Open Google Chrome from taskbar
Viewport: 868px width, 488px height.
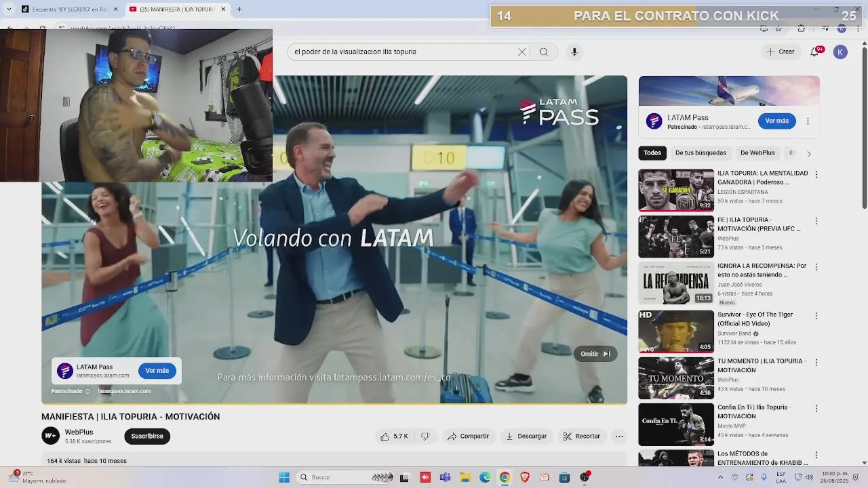coord(505,477)
